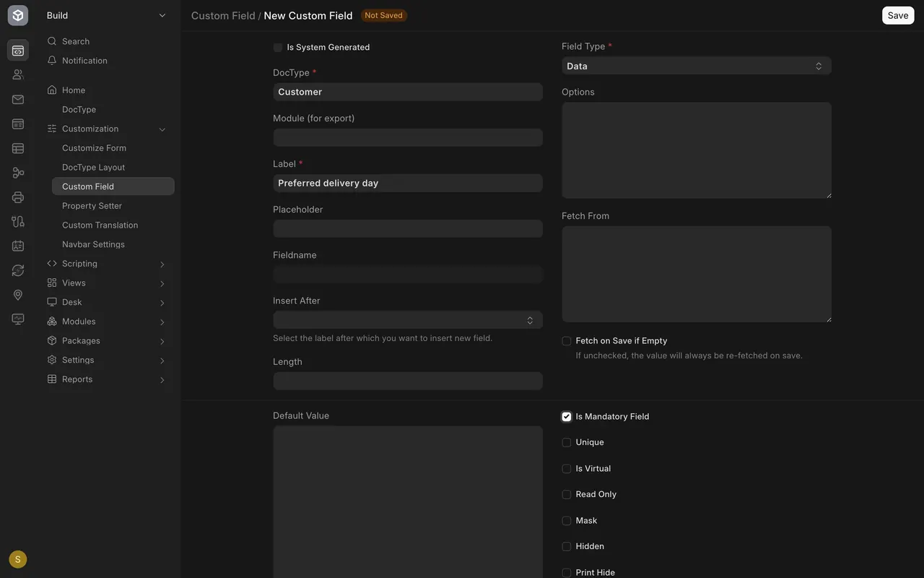The image size is (924, 578).
Task: Expand the Desk section arrow
Action: [x=162, y=303]
